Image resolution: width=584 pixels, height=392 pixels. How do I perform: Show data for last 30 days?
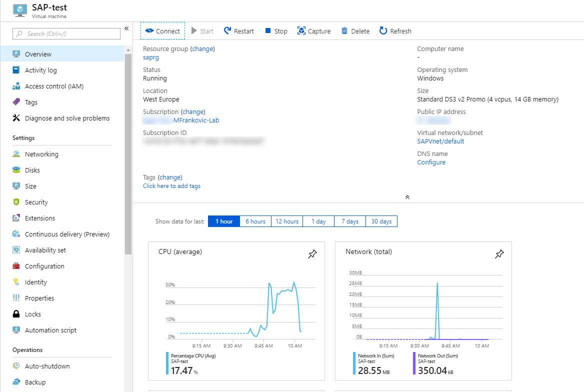coord(381,221)
